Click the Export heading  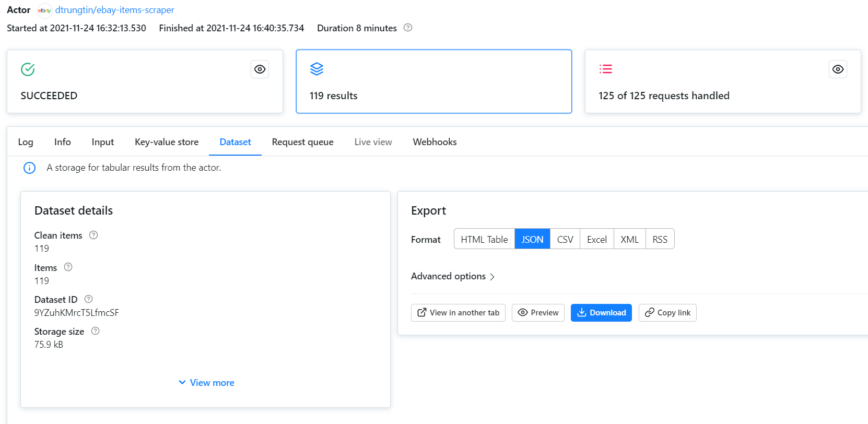pos(428,210)
